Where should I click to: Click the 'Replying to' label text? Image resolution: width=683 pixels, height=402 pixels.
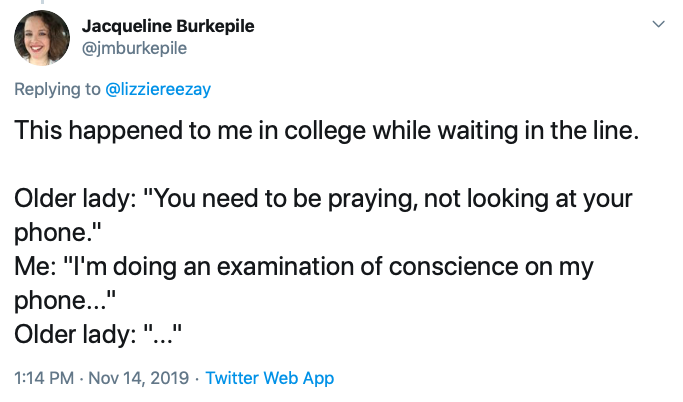coord(58,89)
